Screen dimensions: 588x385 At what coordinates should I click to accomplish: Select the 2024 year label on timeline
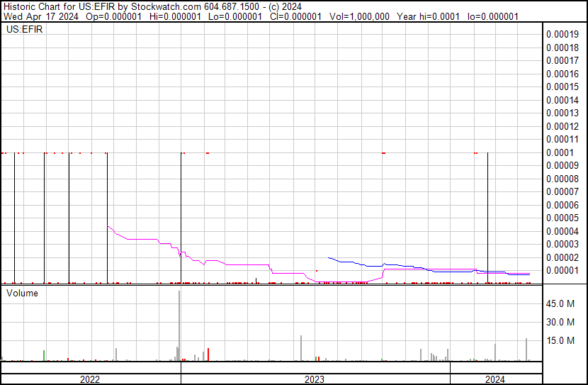click(x=495, y=379)
